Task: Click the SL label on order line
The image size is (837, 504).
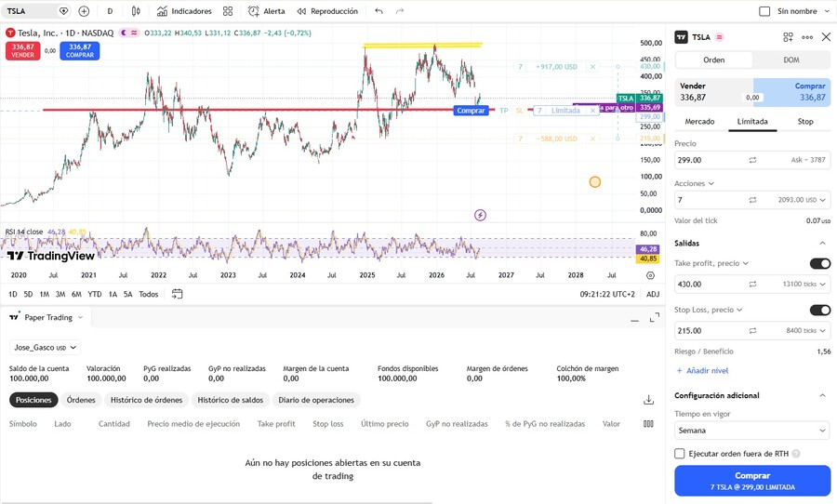Action: 519,111
